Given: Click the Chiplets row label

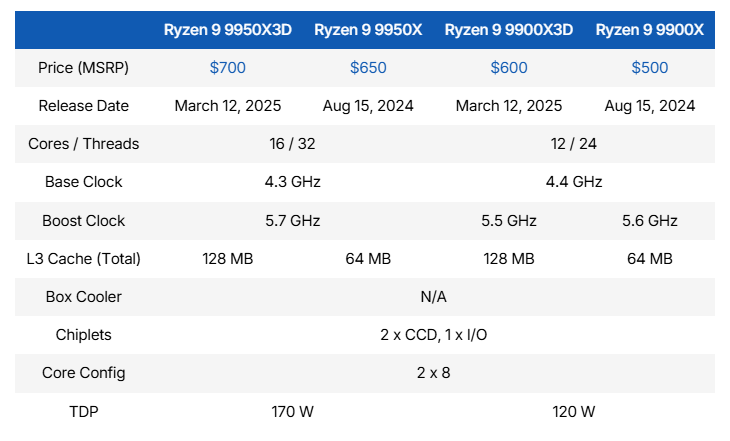Looking at the screenshot, I should coord(83,335).
